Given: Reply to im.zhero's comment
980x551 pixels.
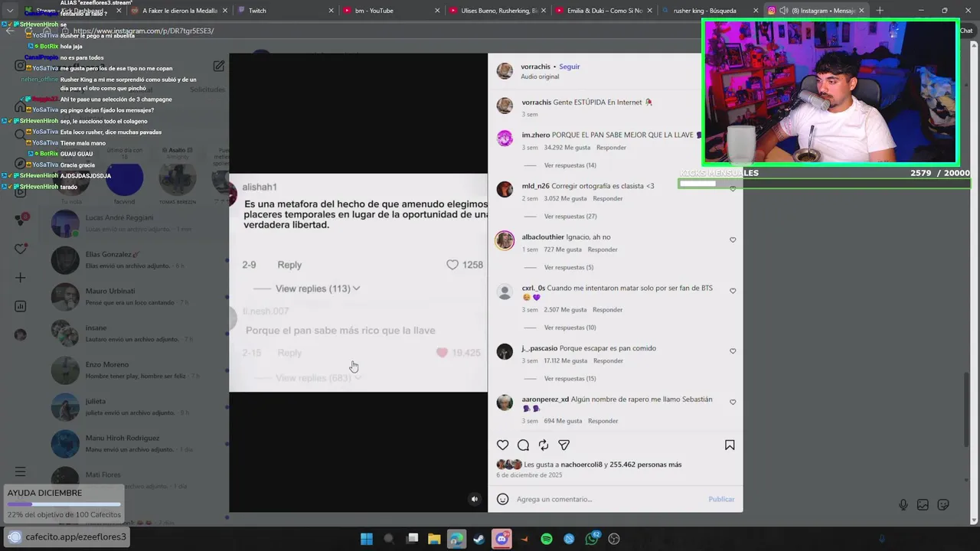Looking at the screenshot, I should (611, 148).
